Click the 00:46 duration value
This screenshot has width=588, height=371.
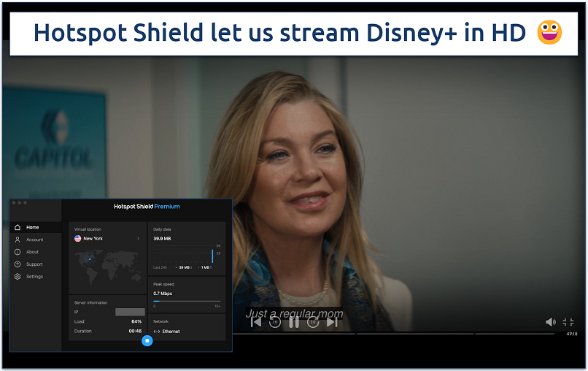coord(135,331)
